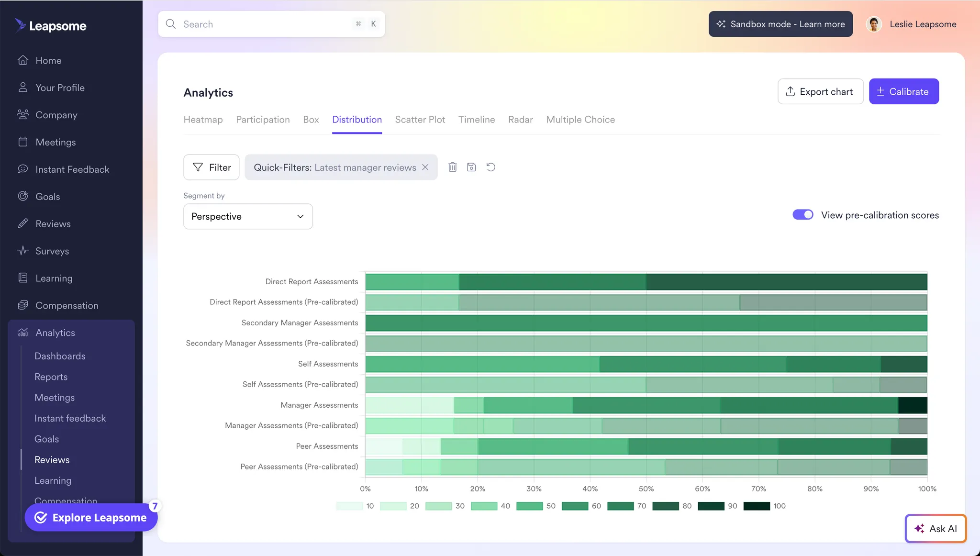This screenshot has height=556, width=980.
Task: Open the Segment by Perspective dropdown
Action: (x=248, y=216)
